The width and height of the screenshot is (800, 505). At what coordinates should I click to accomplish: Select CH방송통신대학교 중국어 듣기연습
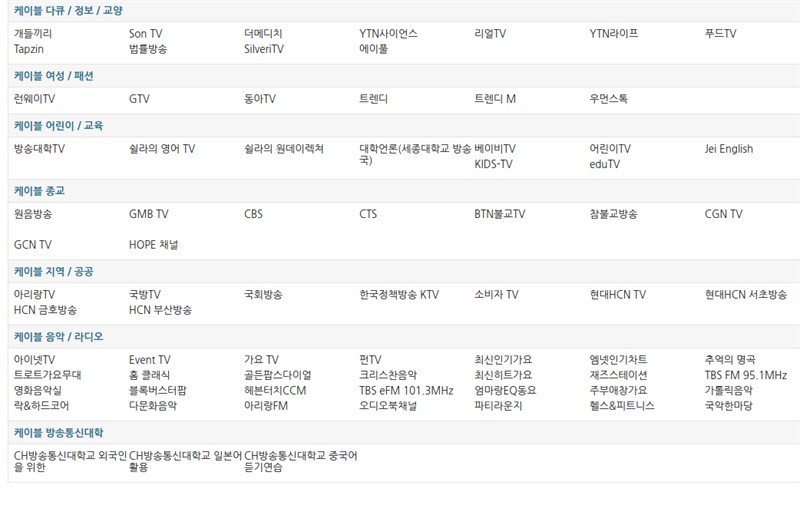[301, 461]
